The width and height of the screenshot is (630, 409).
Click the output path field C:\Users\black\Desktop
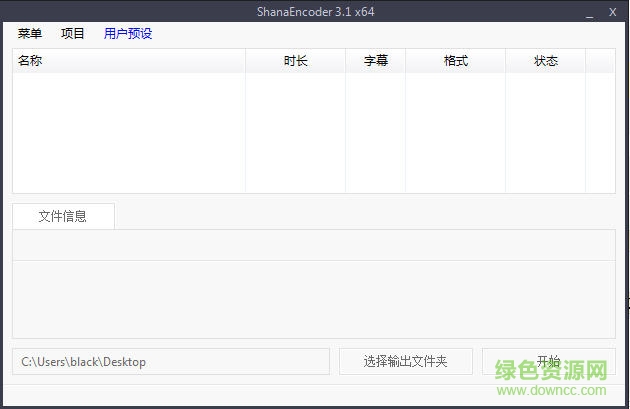click(x=171, y=362)
